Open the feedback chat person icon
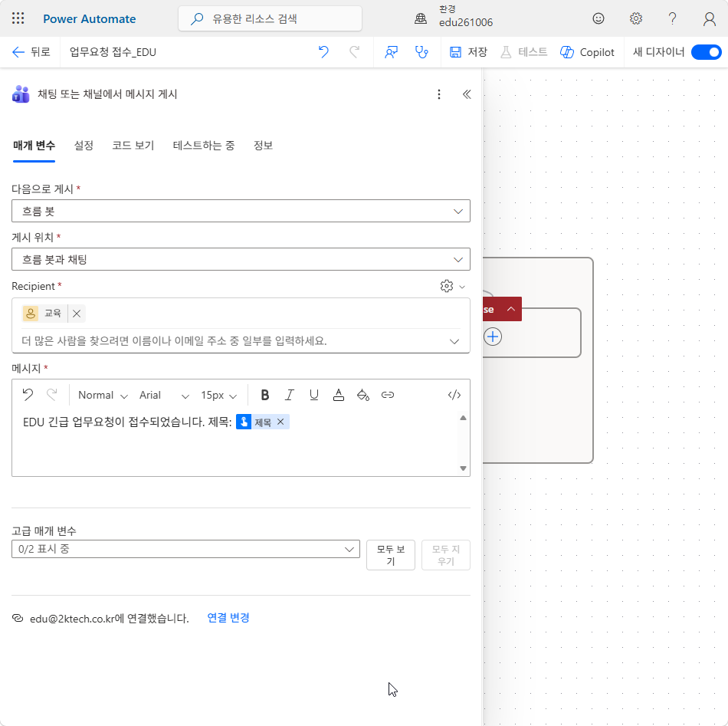The height and width of the screenshot is (726, 728). (x=391, y=52)
